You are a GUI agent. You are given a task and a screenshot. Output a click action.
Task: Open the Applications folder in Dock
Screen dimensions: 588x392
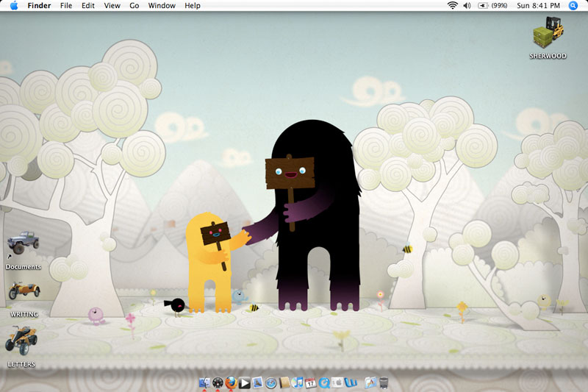click(370, 382)
